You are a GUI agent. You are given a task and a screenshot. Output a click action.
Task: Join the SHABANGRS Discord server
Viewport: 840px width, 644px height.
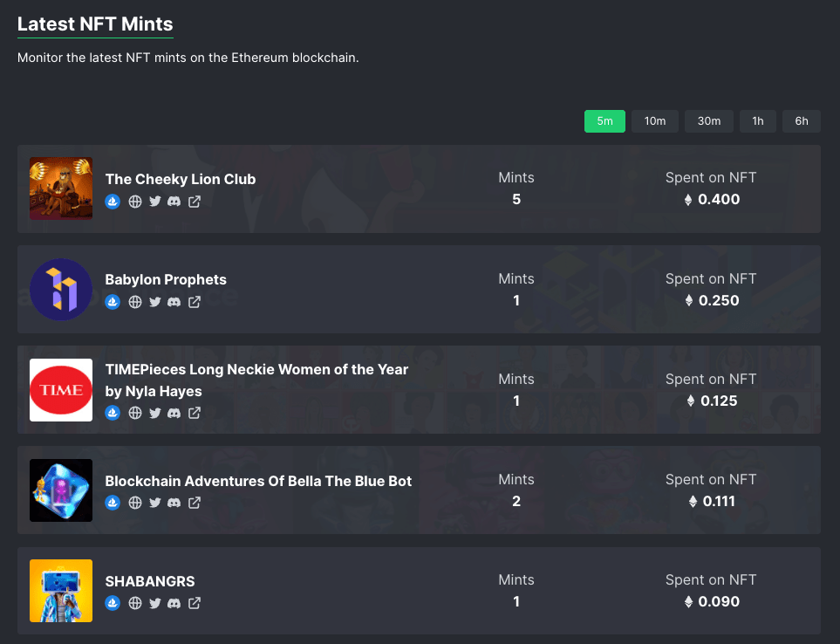click(x=174, y=603)
